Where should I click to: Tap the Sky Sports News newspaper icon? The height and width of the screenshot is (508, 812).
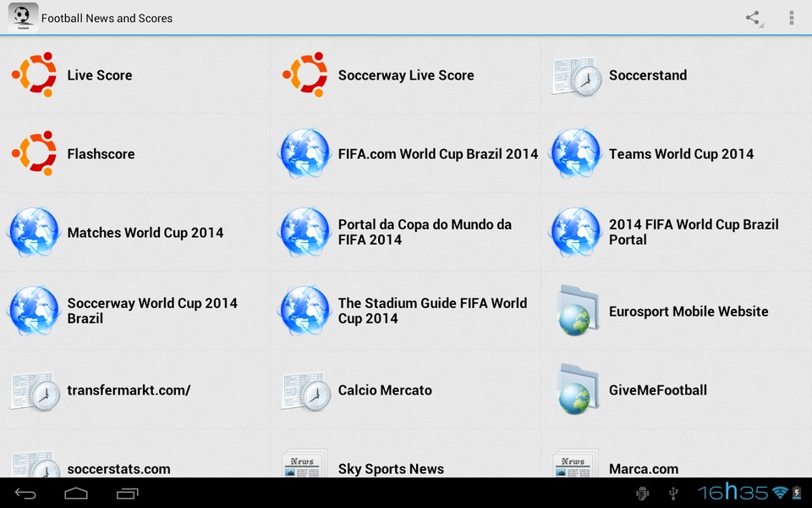(305, 463)
